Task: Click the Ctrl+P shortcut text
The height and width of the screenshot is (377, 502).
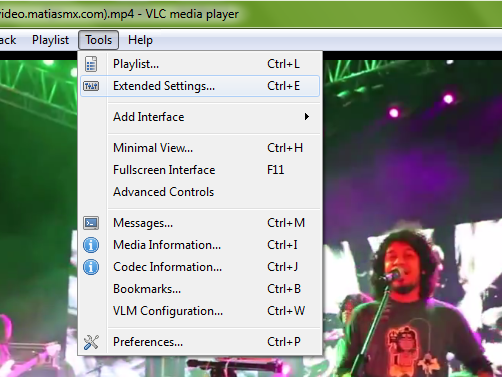Action: click(x=284, y=342)
